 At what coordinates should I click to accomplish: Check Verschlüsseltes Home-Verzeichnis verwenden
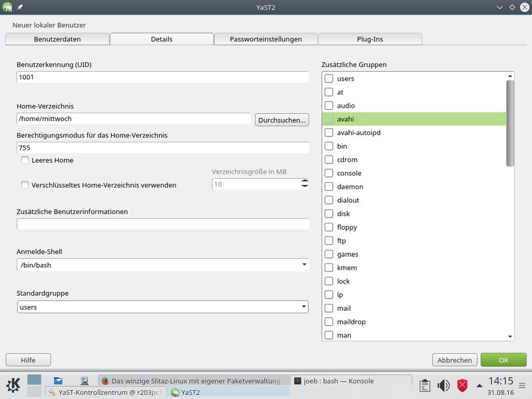[x=25, y=185]
